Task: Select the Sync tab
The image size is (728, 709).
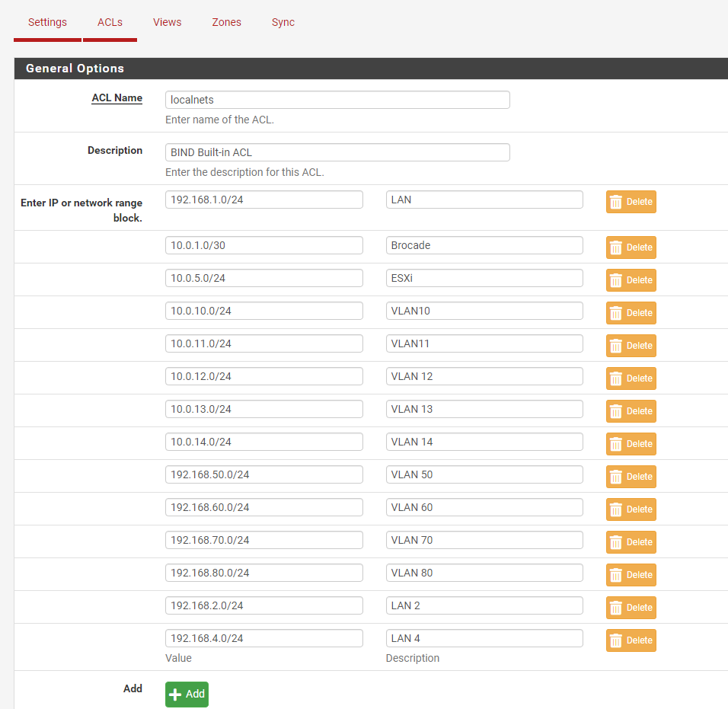Action: click(x=283, y=22)
